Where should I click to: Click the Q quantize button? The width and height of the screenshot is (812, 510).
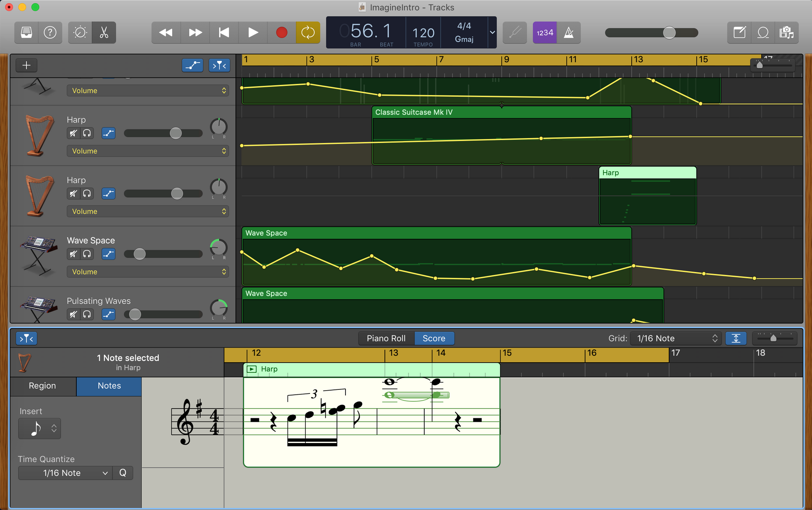123,473
